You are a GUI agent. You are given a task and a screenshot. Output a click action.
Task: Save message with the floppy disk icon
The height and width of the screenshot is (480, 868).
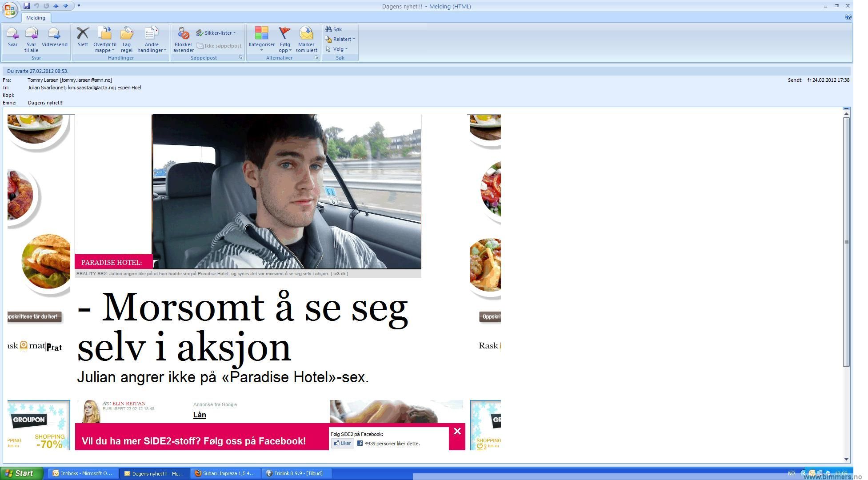tap(27, 6)
